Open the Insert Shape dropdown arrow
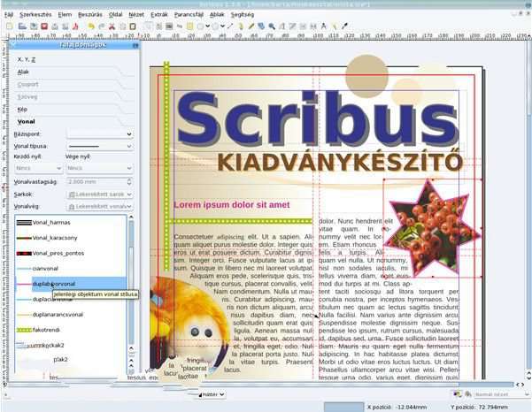 click(207, 27)
